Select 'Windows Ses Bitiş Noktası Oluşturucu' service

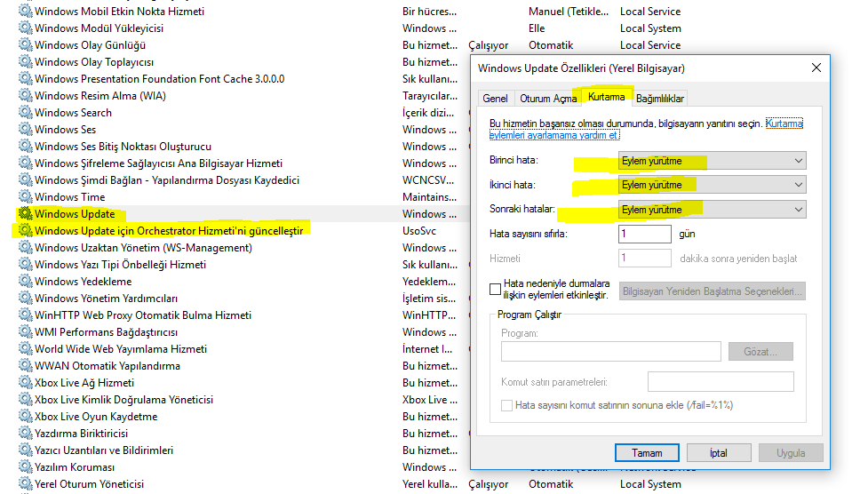click(x=123, y=147)
